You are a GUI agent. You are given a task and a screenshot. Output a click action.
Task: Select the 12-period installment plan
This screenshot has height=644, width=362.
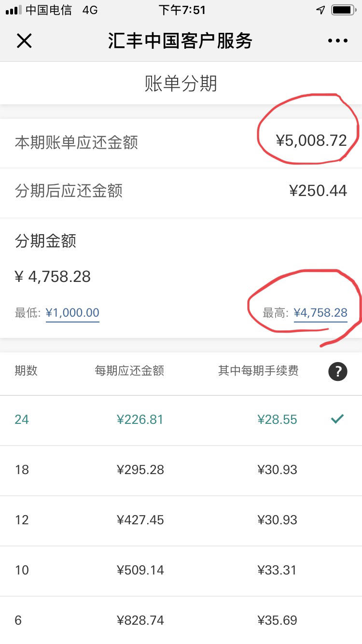(x=181, y=520)
